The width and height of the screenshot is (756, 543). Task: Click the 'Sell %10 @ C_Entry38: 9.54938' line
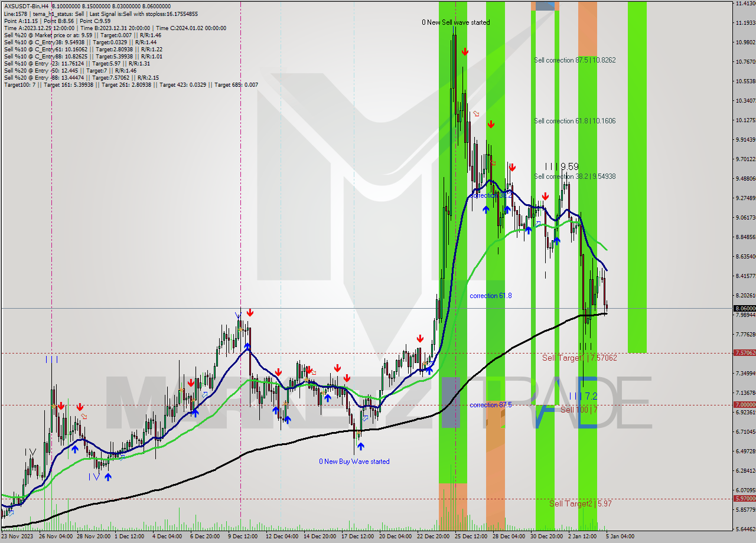[80, 42]
